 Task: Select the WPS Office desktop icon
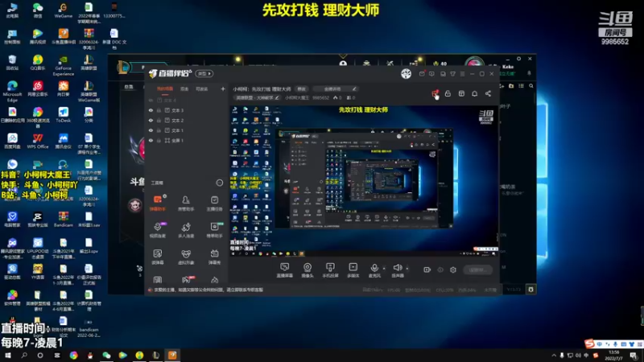coord(38,141)
